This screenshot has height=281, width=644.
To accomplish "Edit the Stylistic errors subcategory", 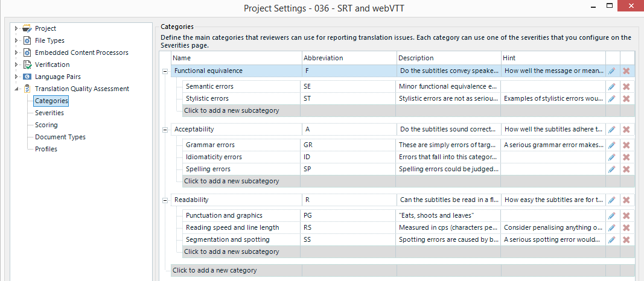I will click(612, 98).
